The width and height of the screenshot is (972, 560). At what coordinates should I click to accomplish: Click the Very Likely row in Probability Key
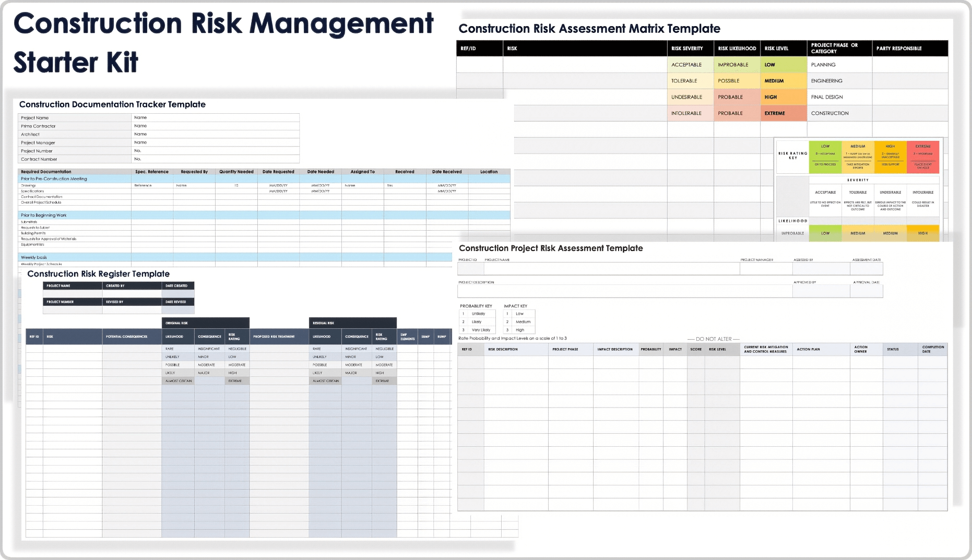479,329
